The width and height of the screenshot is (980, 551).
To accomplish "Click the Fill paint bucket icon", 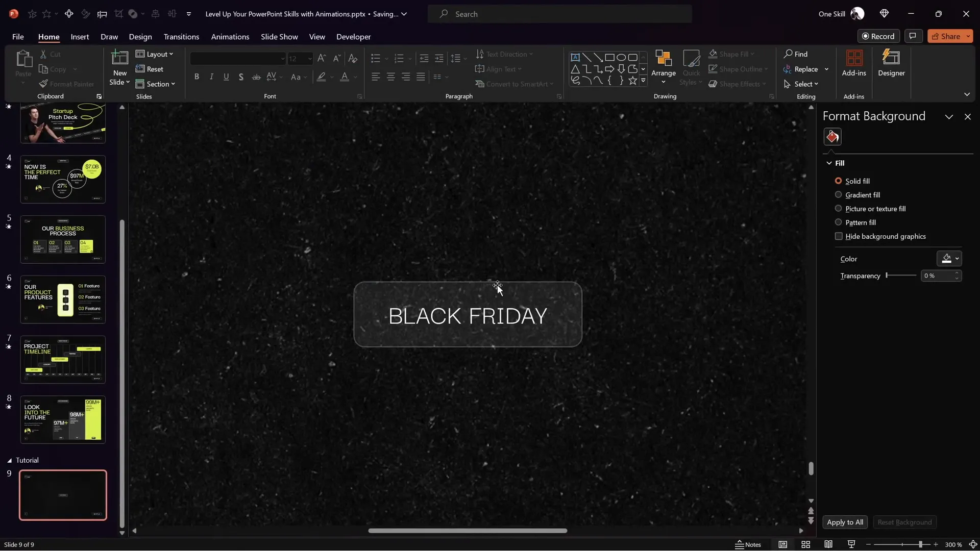I will pyautogui.click(x=832, y=137).
